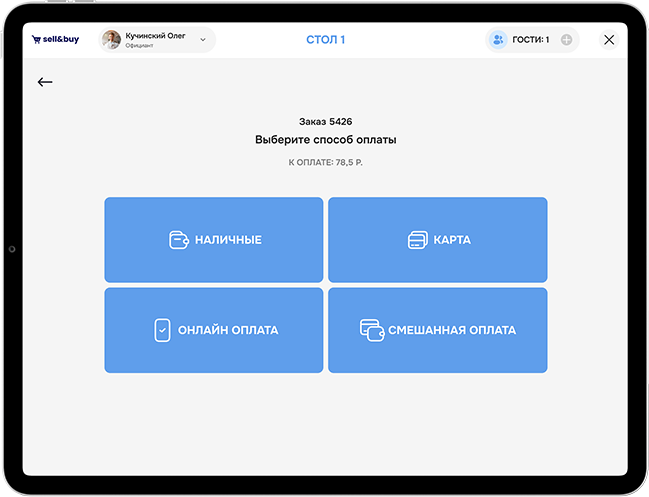The width and height of the screenshot is (649, 497).
Task: Click the blue guests people icon
Action: 498,40
